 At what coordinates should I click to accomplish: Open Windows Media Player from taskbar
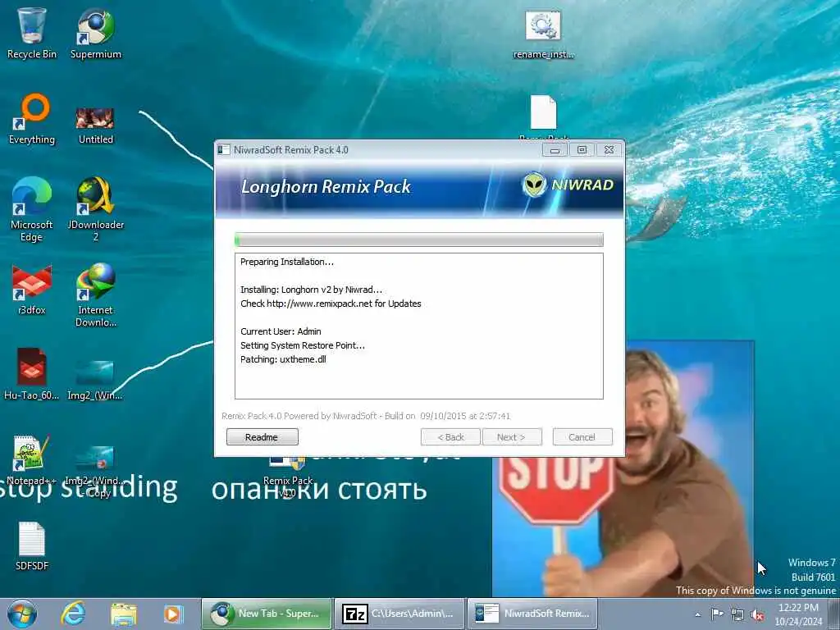173,614
